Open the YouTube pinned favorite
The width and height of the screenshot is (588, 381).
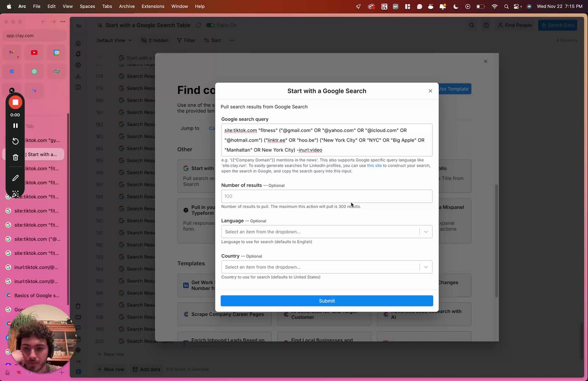click(x=34, y=52)
